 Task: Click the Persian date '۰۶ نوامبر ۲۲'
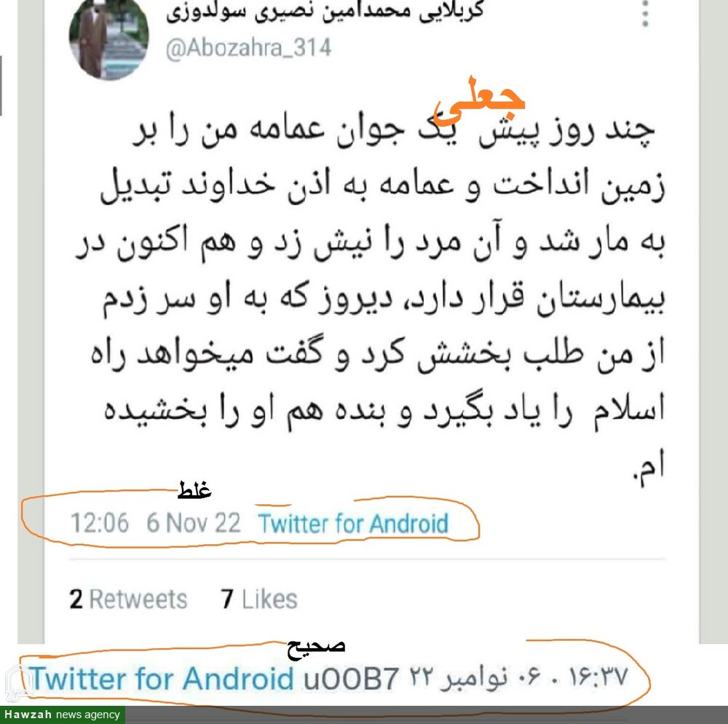pyautogui.click(x=475, y=679)
